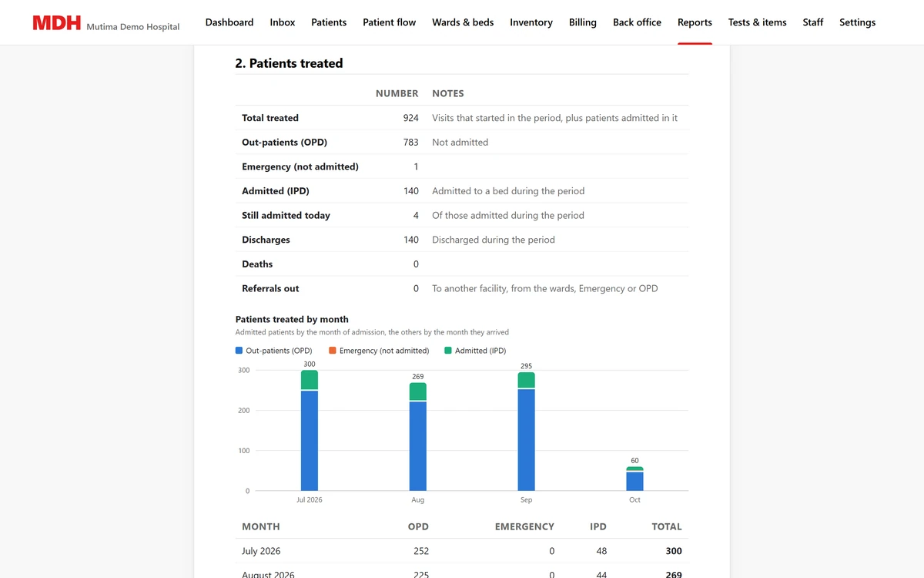The height and width of the screenshot is (578, 924).
Task: Open the Dashboard menu item
Action: click(x=229, y=22)
